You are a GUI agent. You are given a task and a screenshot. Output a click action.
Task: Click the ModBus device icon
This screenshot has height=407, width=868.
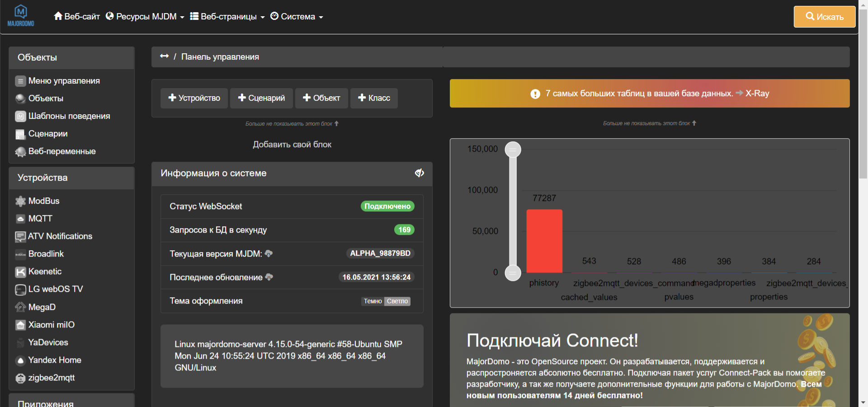pyautogui.click(x=20, y=201)
